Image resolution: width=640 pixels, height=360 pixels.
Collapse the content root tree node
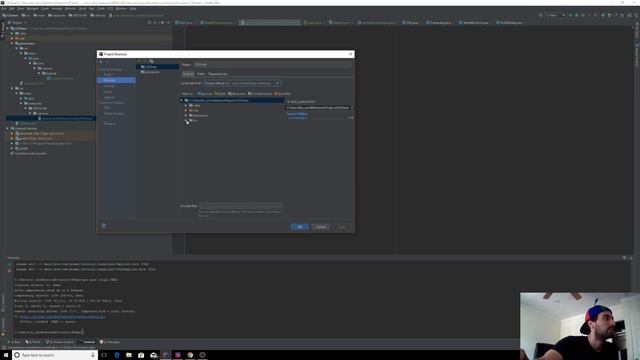[x=182, y=100]
